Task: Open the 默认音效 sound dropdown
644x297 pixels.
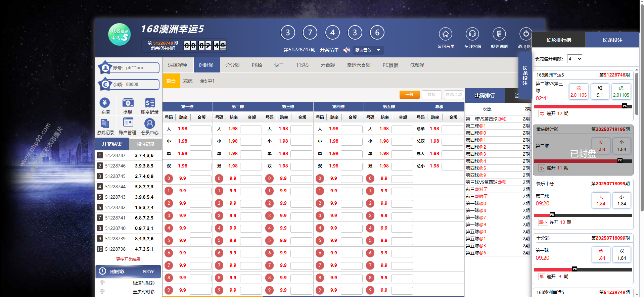Action: (368, 50)
